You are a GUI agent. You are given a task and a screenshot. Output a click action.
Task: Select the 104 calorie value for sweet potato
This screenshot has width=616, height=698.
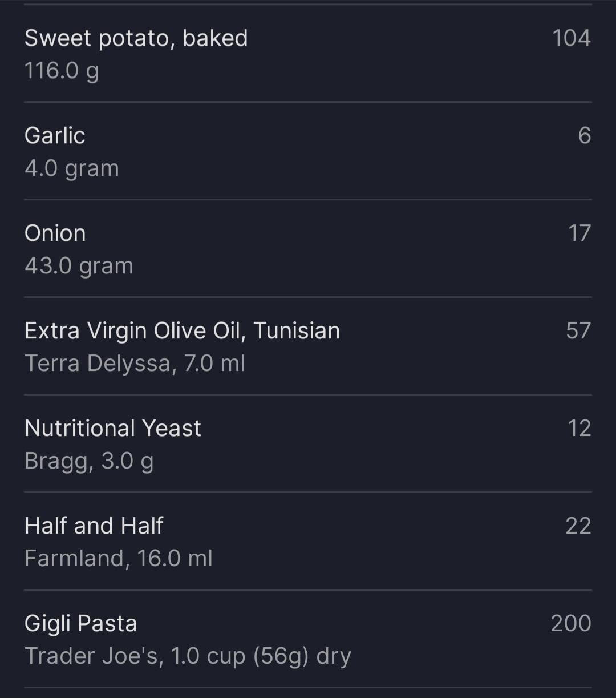click(x=571, y=38)
